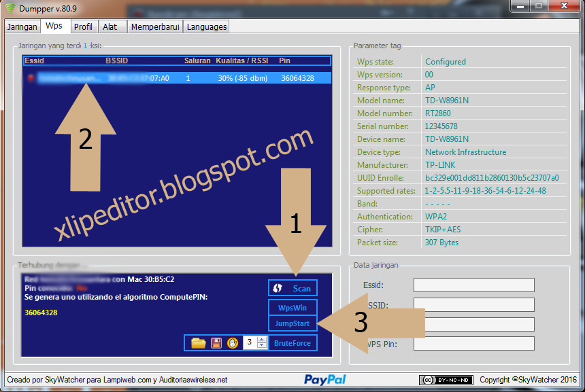Viewport: 585px width, 392px height.
Task: Click the Response type value AP
Action: click(x=430, y=87)
